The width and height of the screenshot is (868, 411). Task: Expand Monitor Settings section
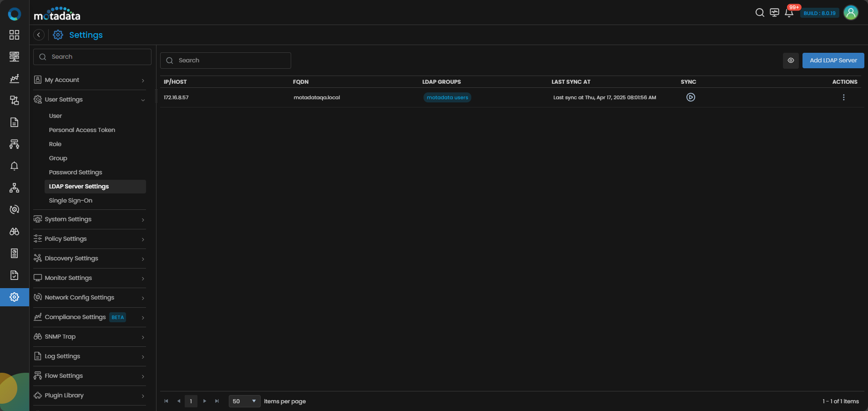pyautogui.click(x=90, y=278)
